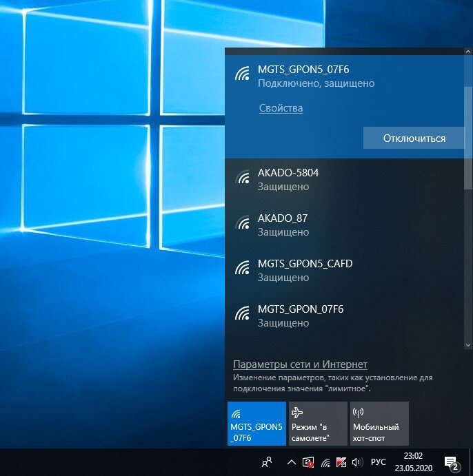473x476 pixels.
Task: Open Свойства link of connected network
Action: [x=281, y=108]
